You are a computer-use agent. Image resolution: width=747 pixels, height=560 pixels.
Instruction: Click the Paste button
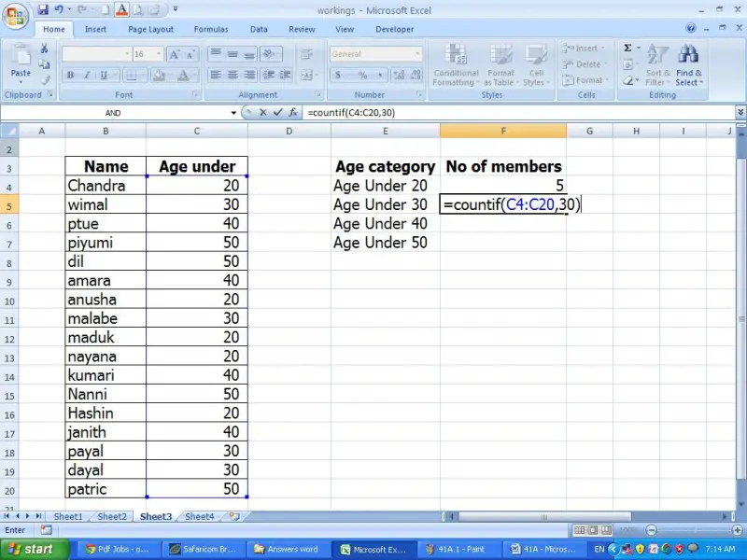point(21,63)
